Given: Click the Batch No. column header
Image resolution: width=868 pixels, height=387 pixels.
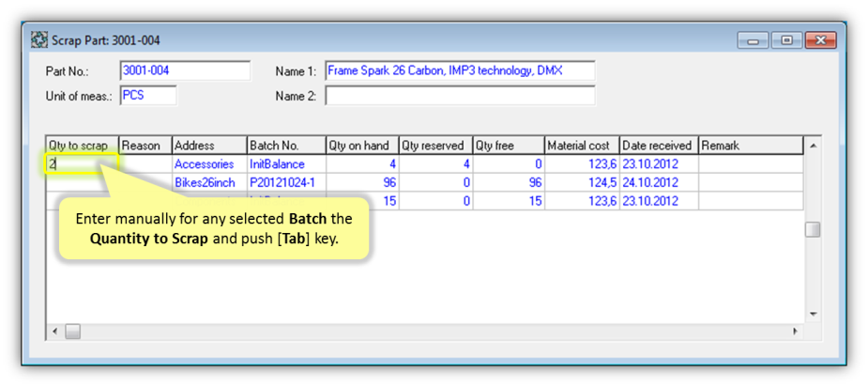Looking at the screenshot, I should point(287,146).
